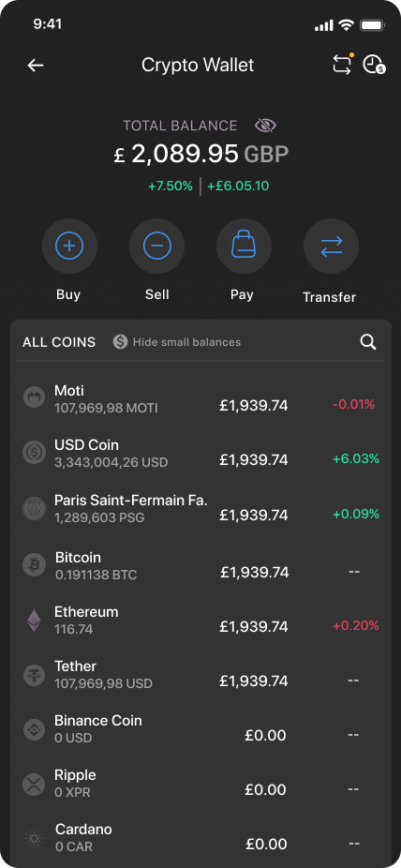401x868 pixels.
Task: Open transaction history clock icon
Action: pyautogui.click(x=375, y=65)
